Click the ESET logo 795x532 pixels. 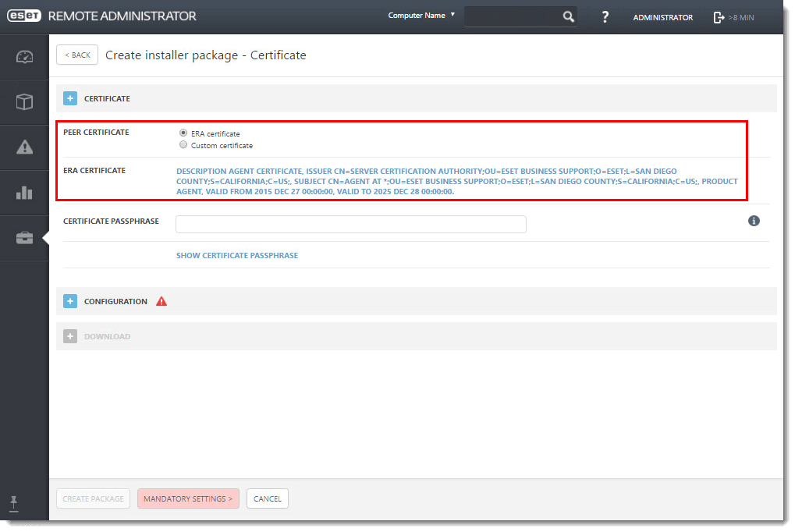tap(24, 16)
